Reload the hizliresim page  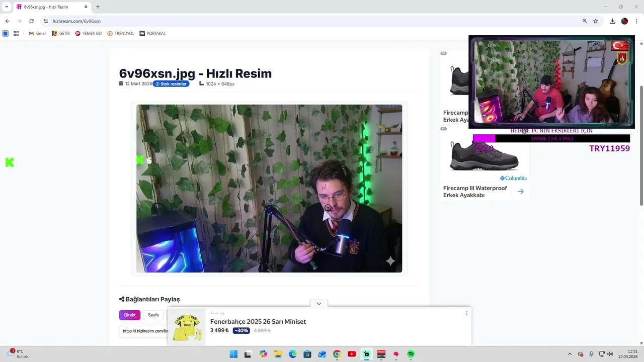(x=31, y=21)
